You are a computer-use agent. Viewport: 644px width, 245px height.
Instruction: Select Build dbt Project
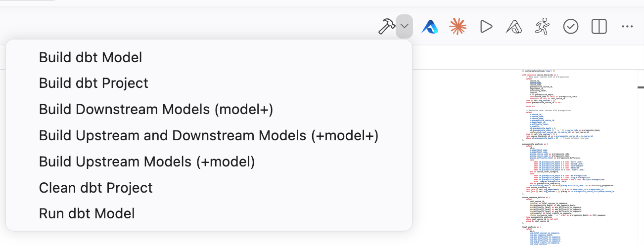click(93, 83)
